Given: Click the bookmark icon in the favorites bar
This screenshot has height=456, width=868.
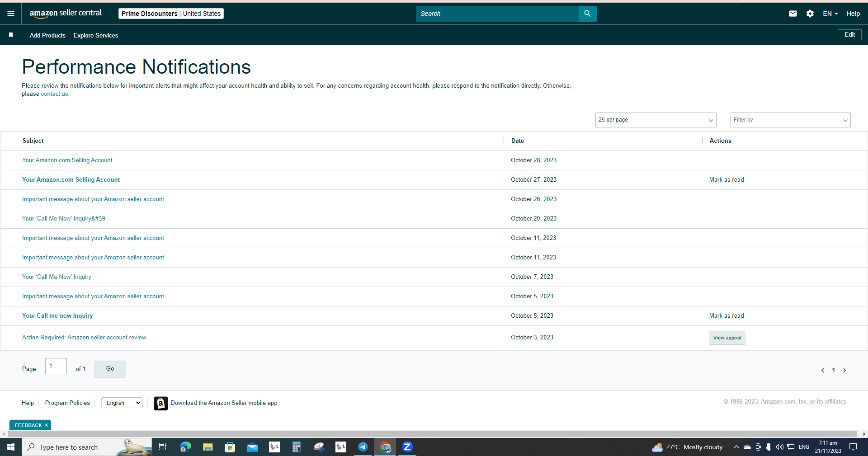Looking at the screenshot, I should coord(11,35).
